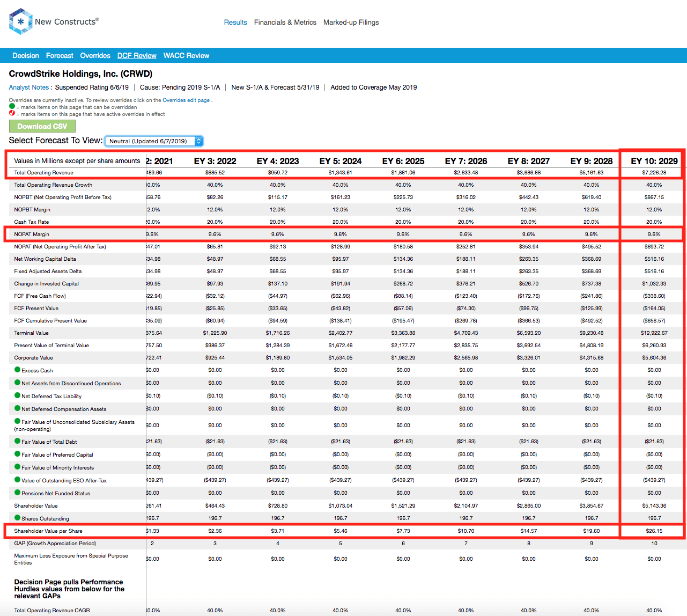The image size is (687, 616).
Task: Click green dot beside Fair Value of Minority Interests
Action: (18, 467)
